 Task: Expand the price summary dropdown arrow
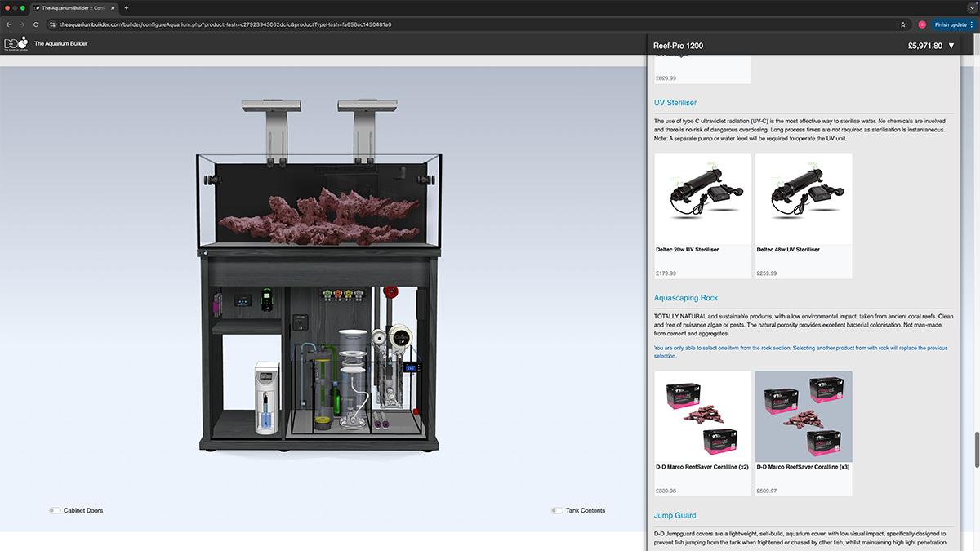coord(951,46)
